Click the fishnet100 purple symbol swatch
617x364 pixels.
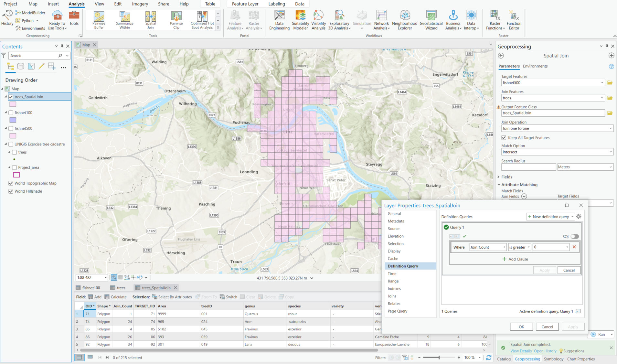tap(13, 120)
